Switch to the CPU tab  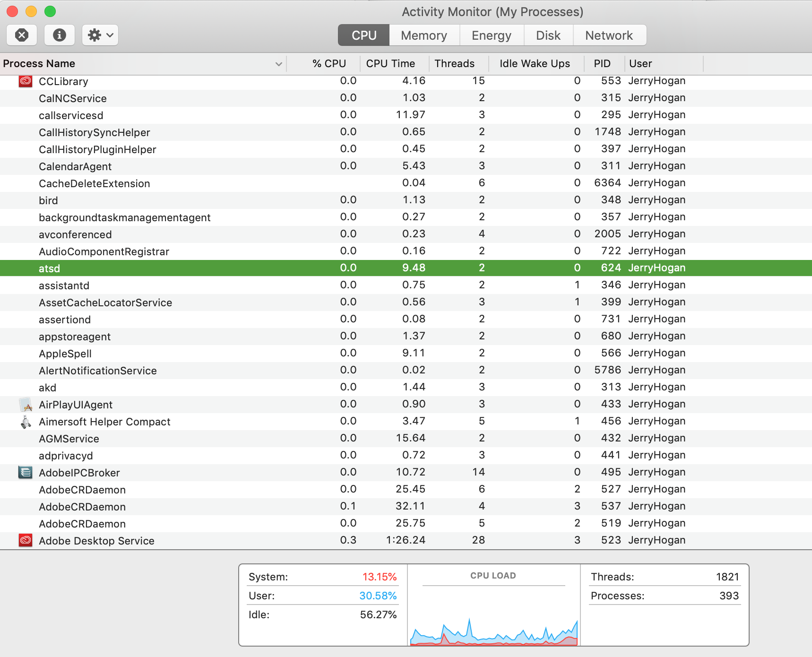pyautogui.click(x=364, y=35)
